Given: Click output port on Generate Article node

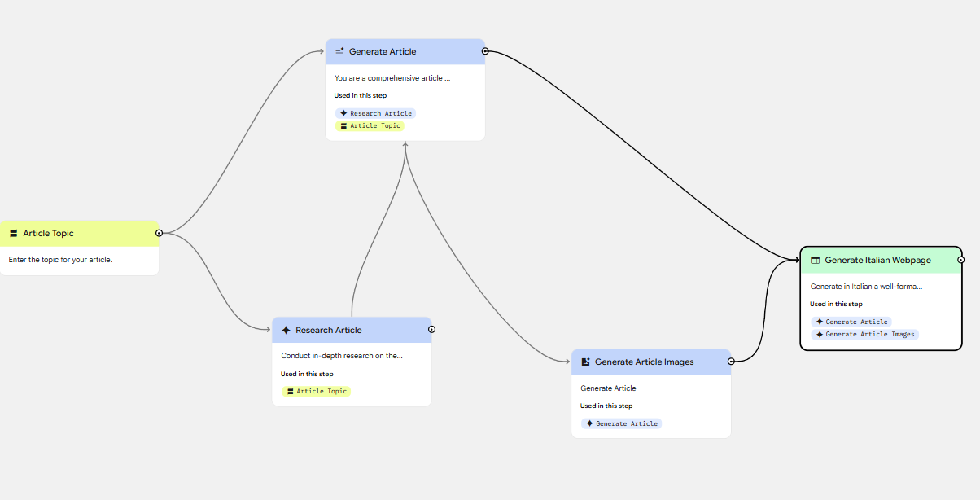Looking at the screenshot, I should point(485,51).
